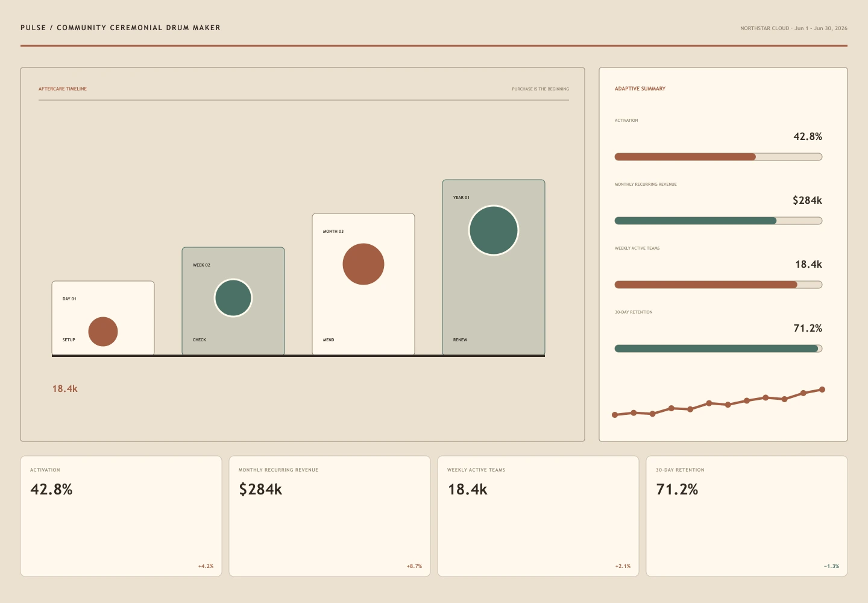Viewport: 868px width, 603px height.
Task: Click "$284k" in the bottom Monthly Recurring Revenue card
Action: [260, 490]
